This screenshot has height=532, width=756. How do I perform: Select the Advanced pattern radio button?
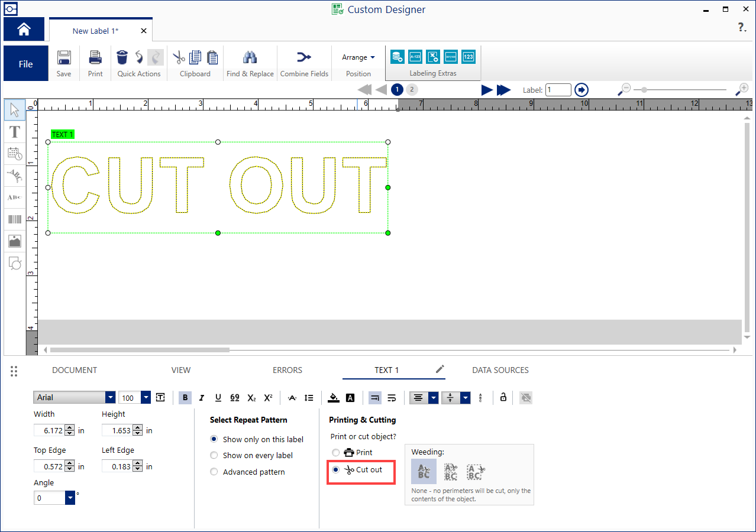[214, 472]
